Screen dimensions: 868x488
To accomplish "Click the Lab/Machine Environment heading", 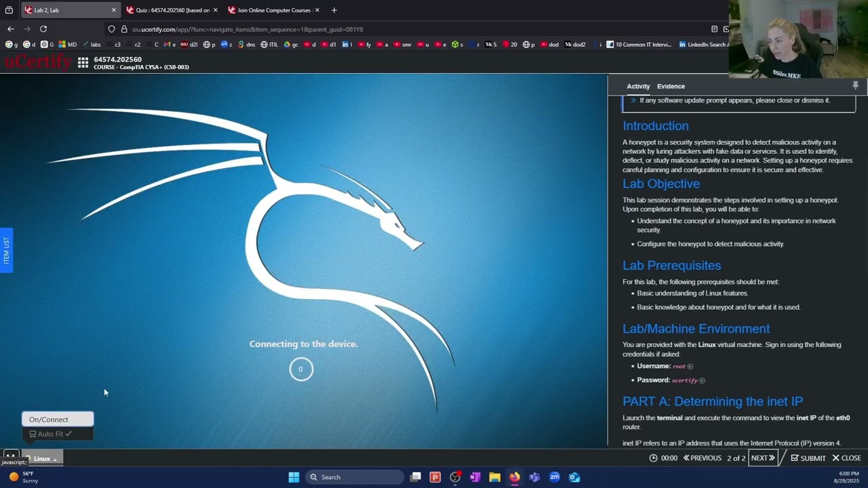I will [x=696, y=329].
